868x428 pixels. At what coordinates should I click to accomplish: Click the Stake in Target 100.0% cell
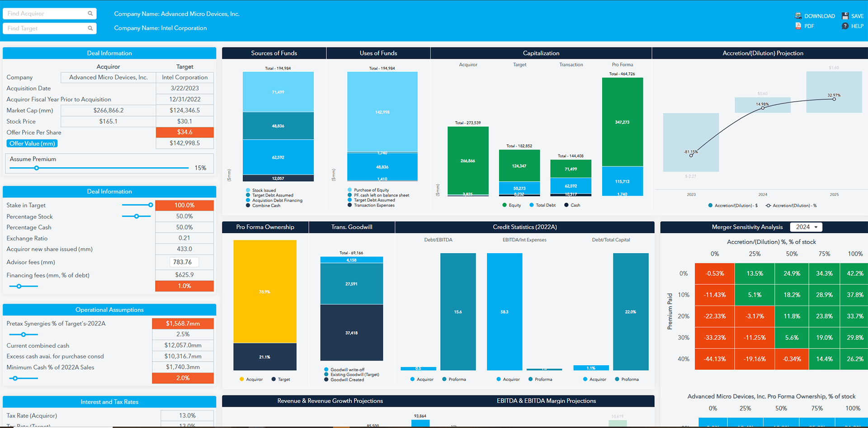[184, 205]
